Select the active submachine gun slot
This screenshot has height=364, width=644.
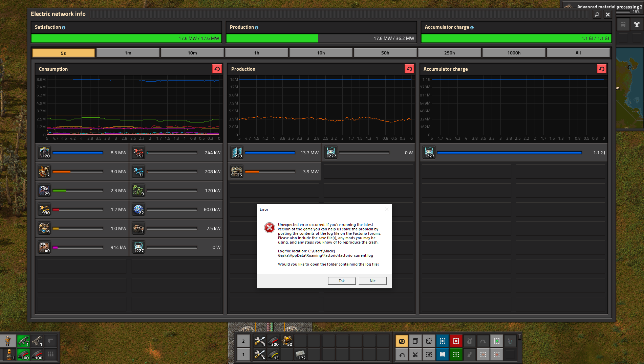(x=23, y=341)
